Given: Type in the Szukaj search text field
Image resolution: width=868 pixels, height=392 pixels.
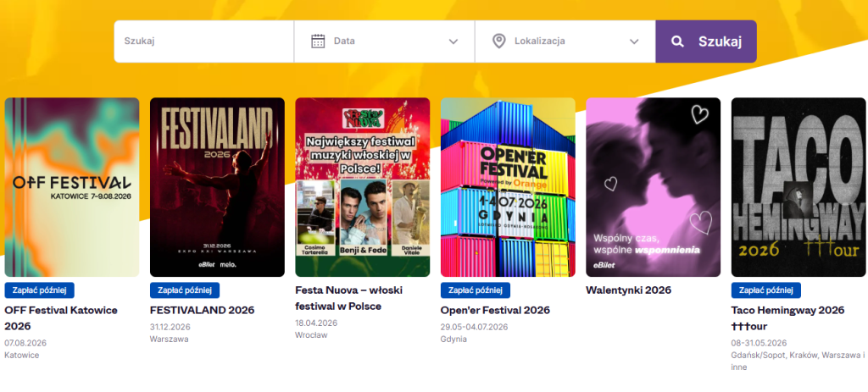Looking at the screenshot, I should tap(203, 41).
